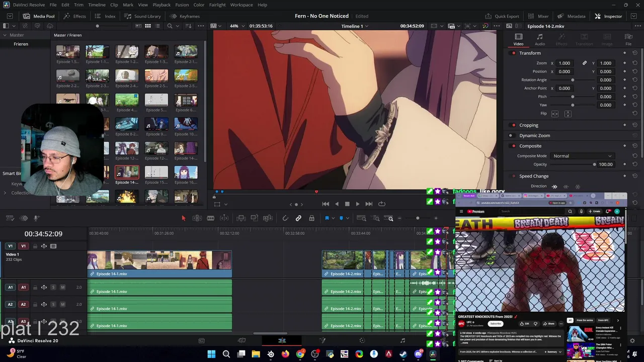The image size is (644, 362).
Task: Click the blue Marker icon
Action: click(341, 218)
